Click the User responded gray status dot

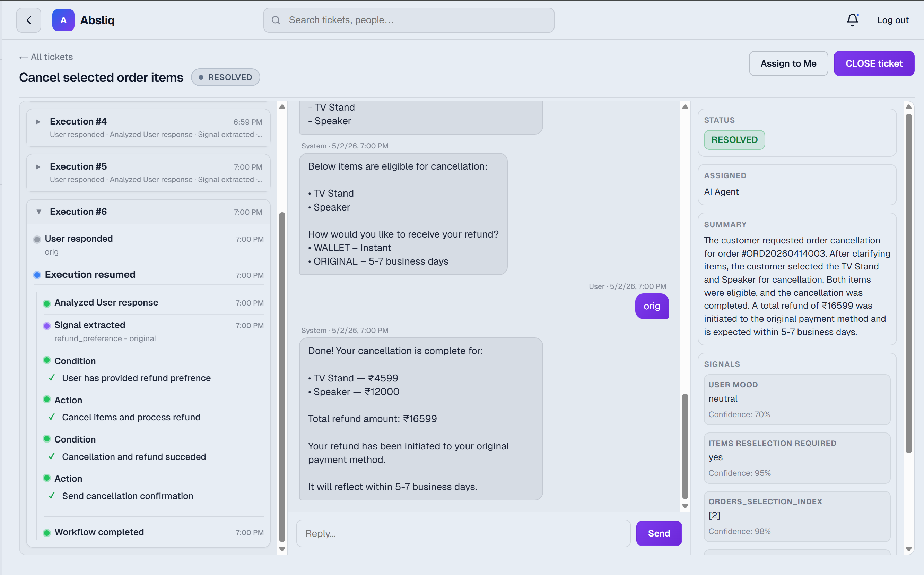coord(37,240)
